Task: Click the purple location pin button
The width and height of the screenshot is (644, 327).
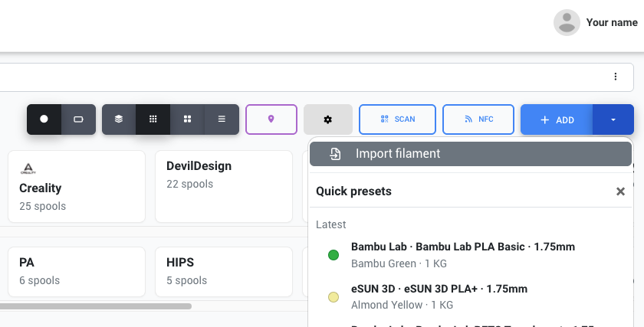Action: click(271, 119)
